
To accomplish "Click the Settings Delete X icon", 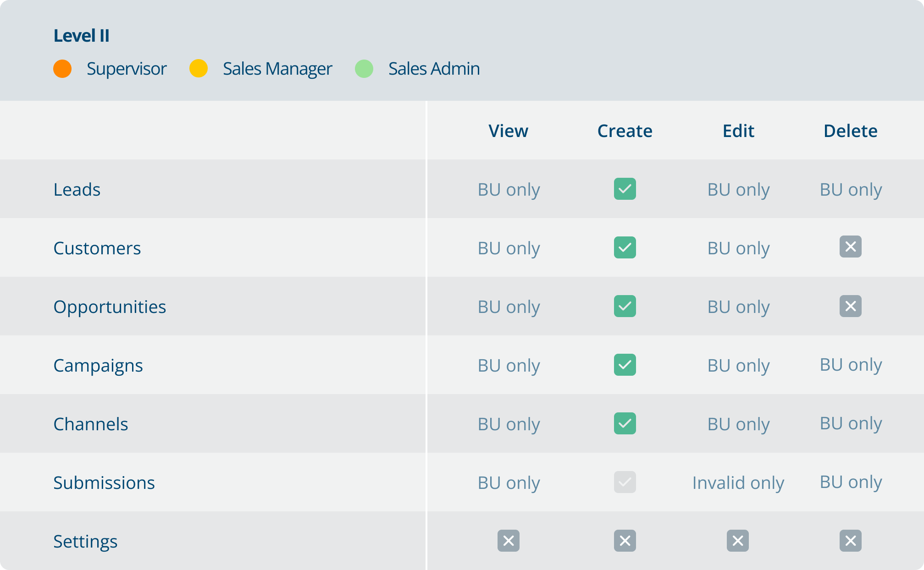I will click(x=850, y=541).
